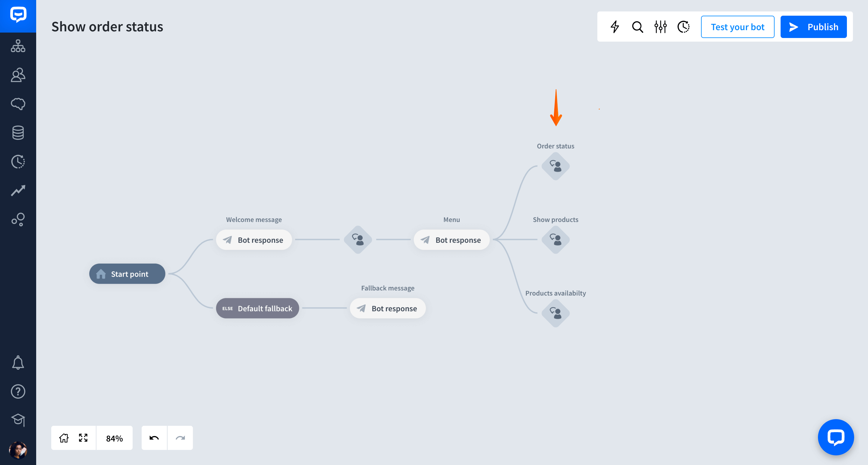868x465 pixels.
Task: Open the search magnifier in top toolbar
Action: click(637, 27)
